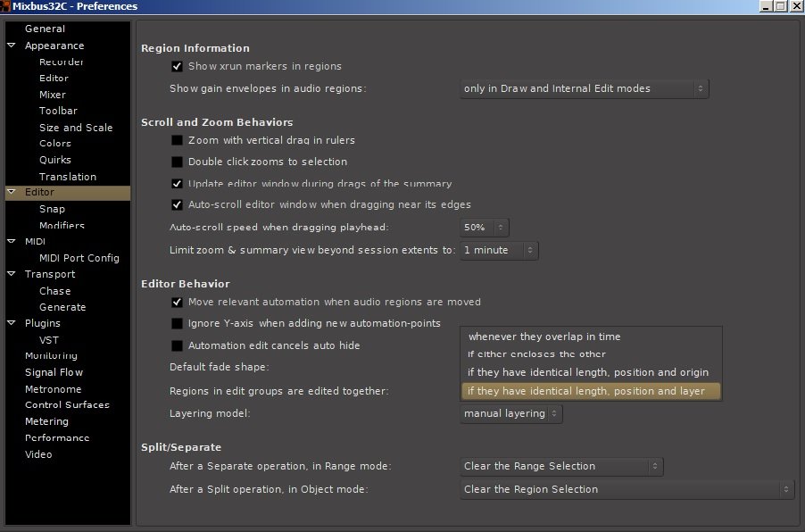The image size is (805, 532).
Task: Enable Double click zooms to selection
Action: point(177,162)
